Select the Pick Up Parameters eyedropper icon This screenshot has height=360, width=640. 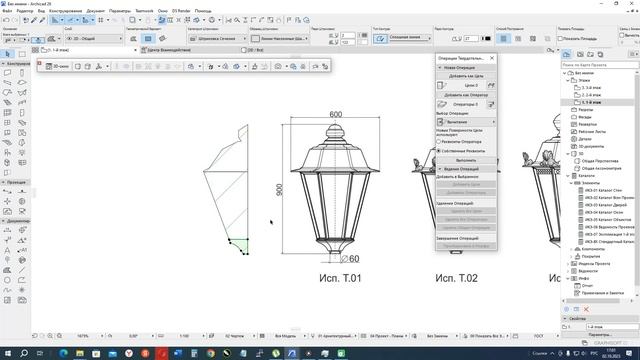coord(34,20)
